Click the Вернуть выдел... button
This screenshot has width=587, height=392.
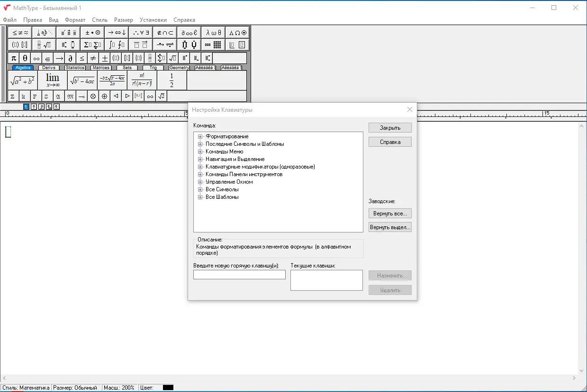(x=390, y=228)
